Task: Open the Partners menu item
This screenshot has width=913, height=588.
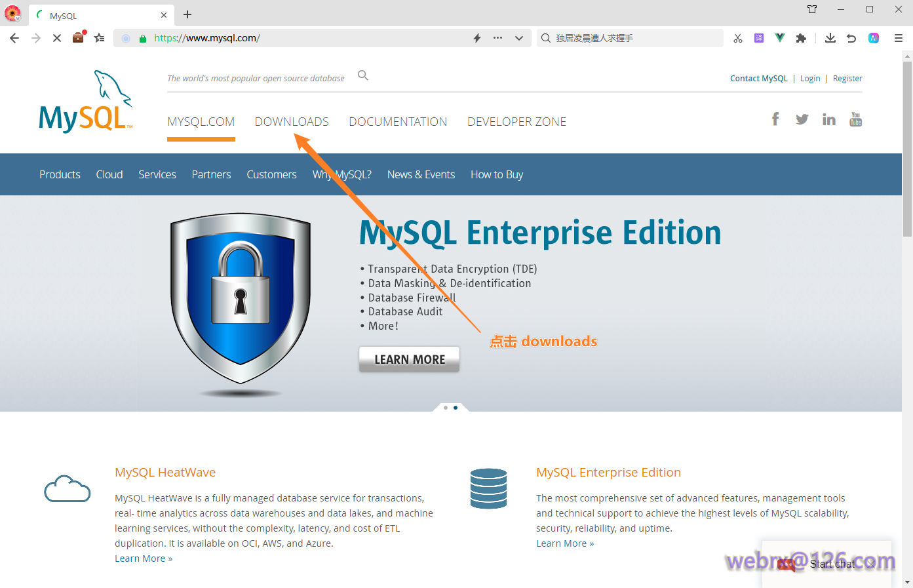Action: 211,174
